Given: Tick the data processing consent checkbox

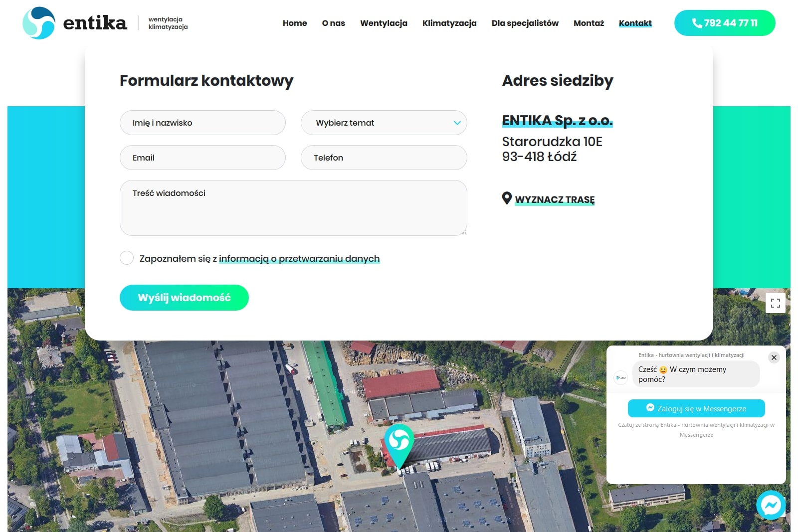Looking at the screenshot, I should (x=127, y=258).
